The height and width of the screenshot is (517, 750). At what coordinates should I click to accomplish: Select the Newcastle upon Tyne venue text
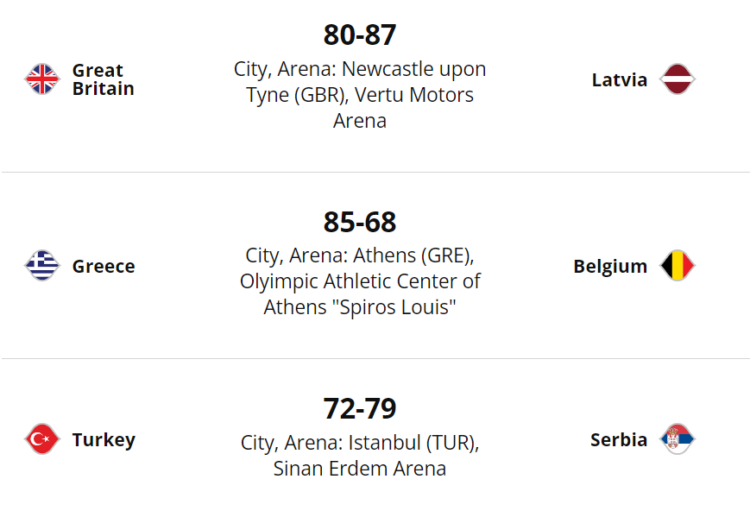[360, 70]
